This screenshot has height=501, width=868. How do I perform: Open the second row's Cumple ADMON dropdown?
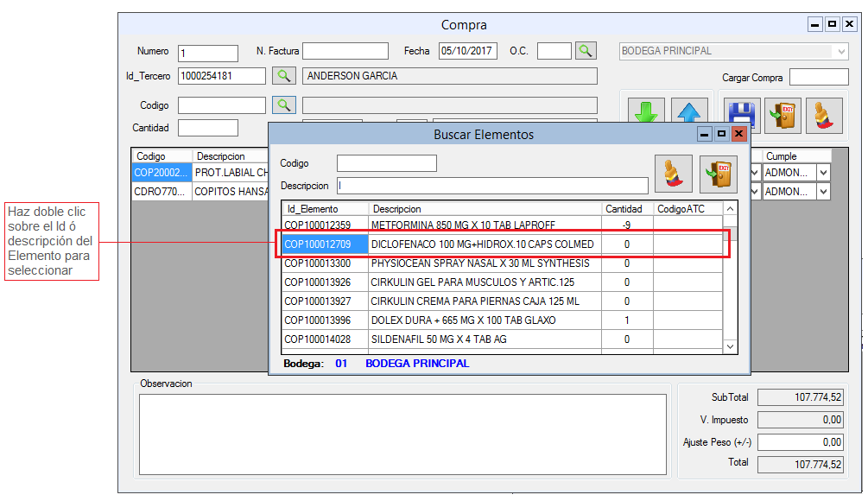pyautogui.click(x=823, y=192)
